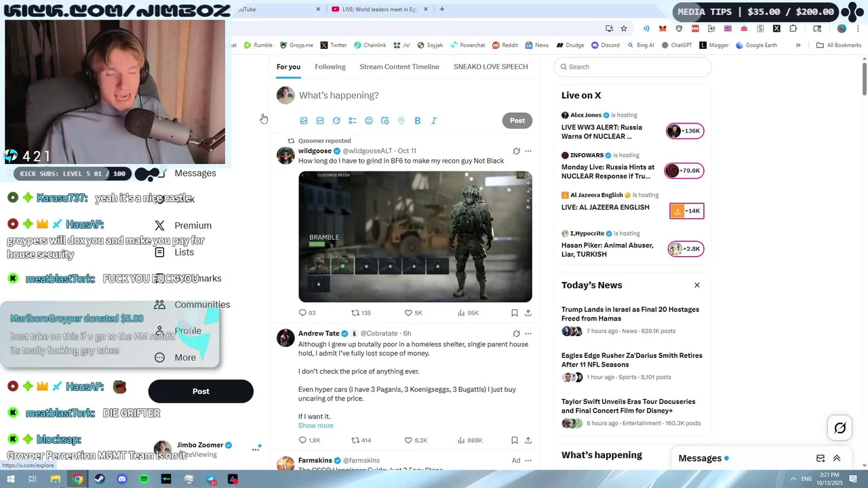This screenshot has width=868, height=488.
Task: Open Lists in the X sidebar
Action: (174, 252)
